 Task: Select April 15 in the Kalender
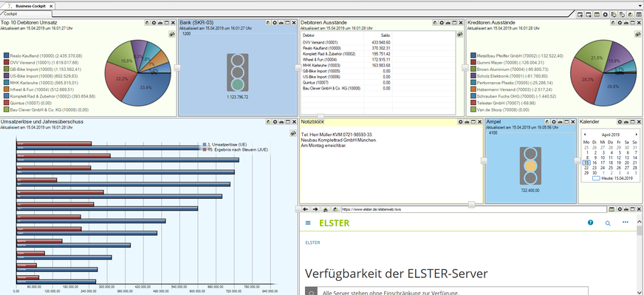click(586, 163)
